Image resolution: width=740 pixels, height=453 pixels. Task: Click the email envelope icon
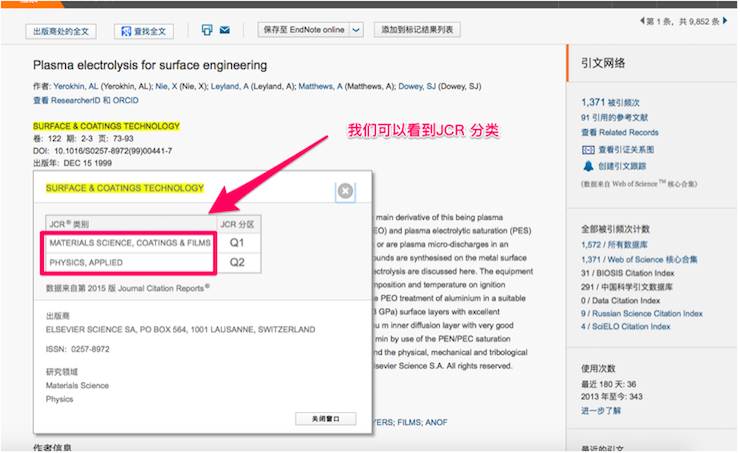[x=225, y=30]
